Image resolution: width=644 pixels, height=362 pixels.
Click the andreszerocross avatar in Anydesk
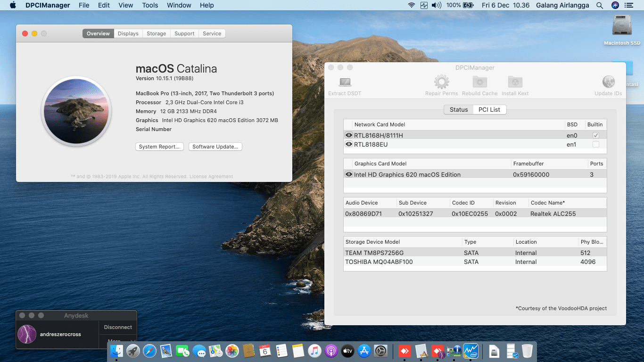[27, 334]
